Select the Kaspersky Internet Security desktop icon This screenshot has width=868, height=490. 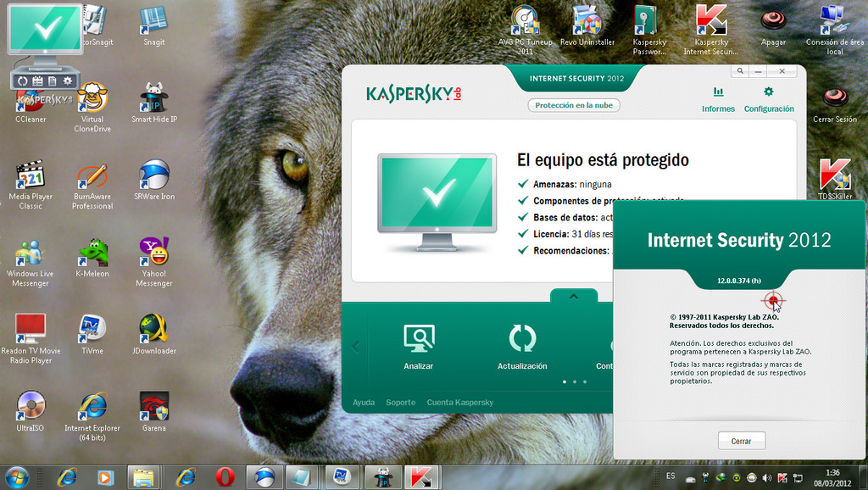(x=711, y=31)
